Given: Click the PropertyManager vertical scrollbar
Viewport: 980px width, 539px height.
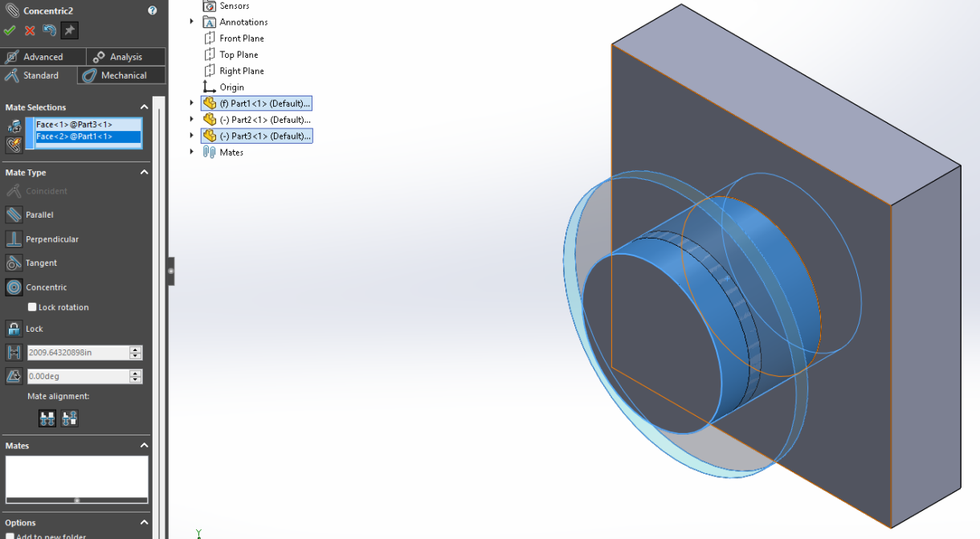Looking at the screenshot, I should click(158, 317).
